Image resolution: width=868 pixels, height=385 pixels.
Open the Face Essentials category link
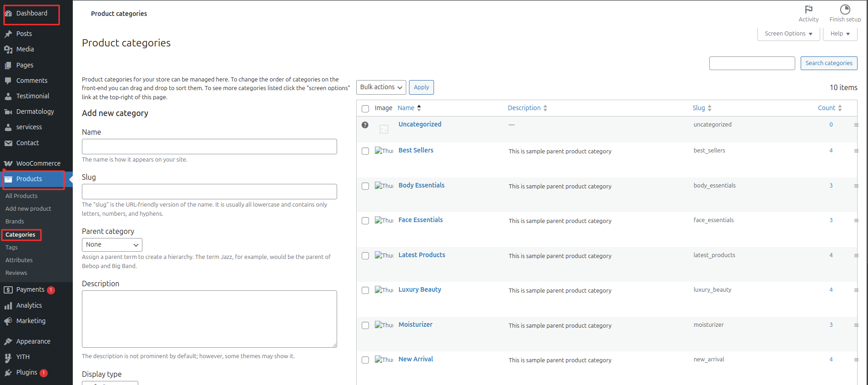tap(420, 220)
